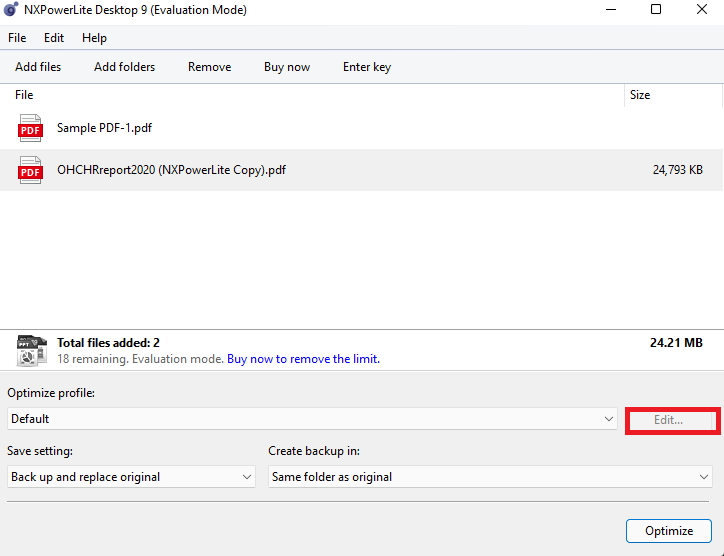Click Add files in the toolbar
This screenshot has width=724, height=556.
pos(38,67)
